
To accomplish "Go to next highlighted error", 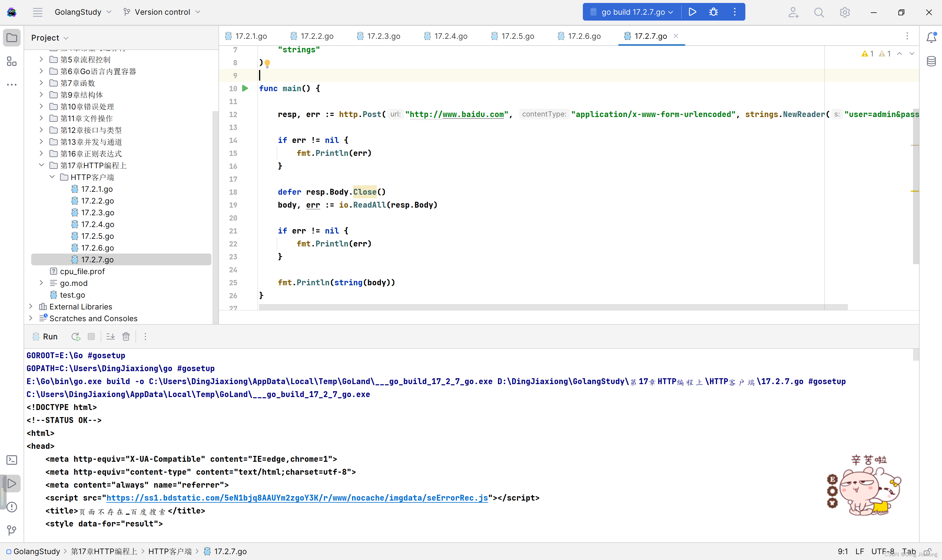I will coord(912,54).
